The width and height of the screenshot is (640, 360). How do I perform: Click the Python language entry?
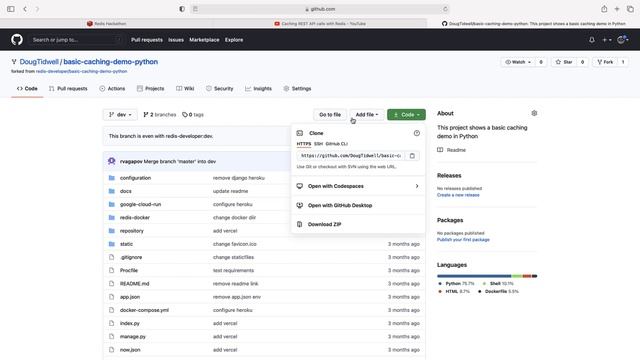click(x=456, y=283)
